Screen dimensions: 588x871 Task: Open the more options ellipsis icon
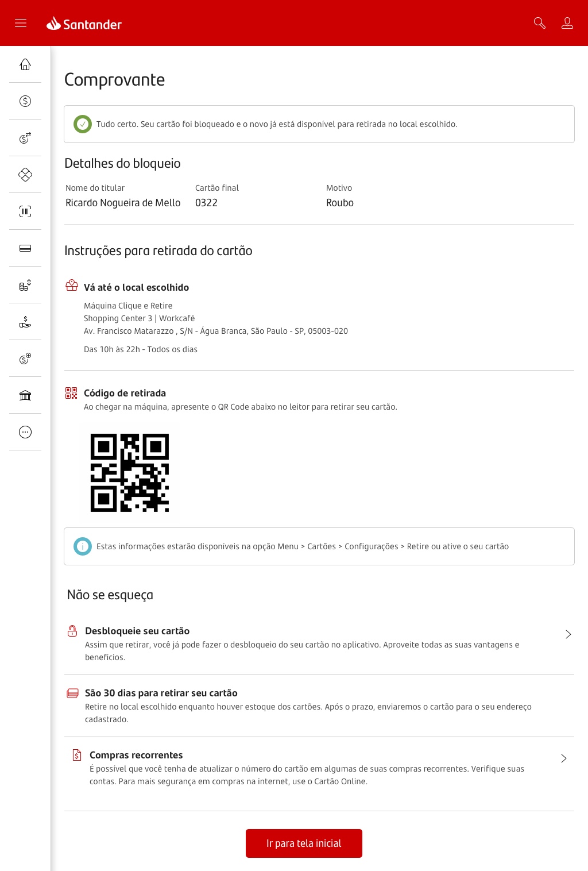coord(25,432)
